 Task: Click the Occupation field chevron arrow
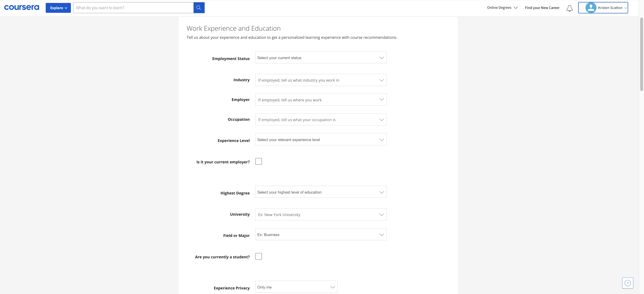pyautogui.click(x=381, y=120)
